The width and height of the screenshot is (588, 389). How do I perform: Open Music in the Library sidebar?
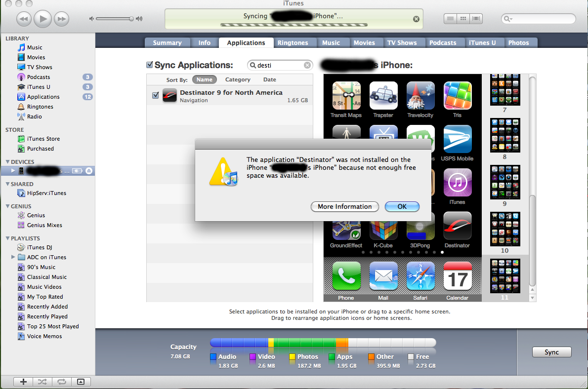tap(35, 47)
